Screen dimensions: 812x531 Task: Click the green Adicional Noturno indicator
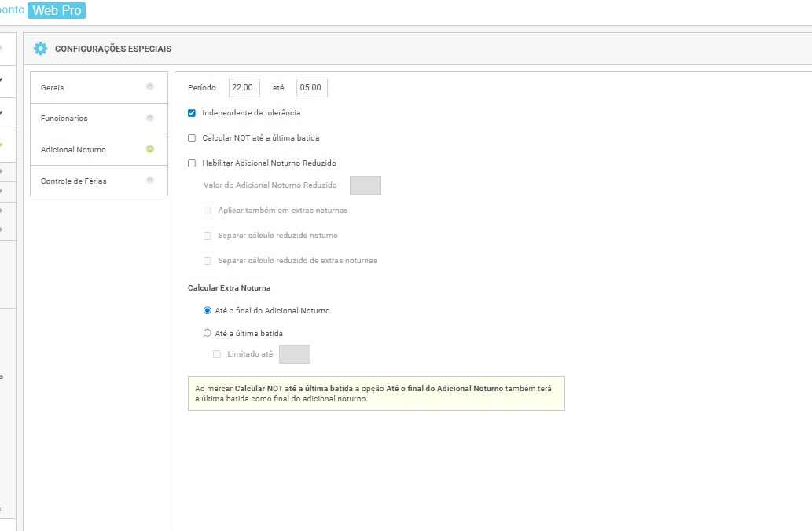click(150, 149)
